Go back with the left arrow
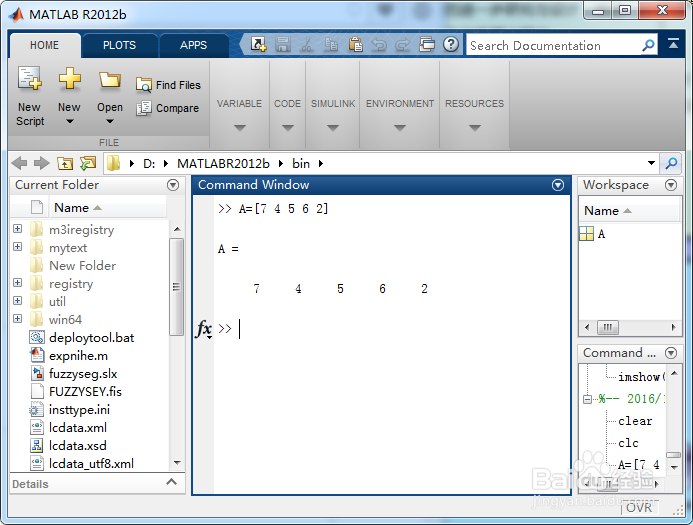The height and width of the screenshot is (525, 693). pos(19,163)
